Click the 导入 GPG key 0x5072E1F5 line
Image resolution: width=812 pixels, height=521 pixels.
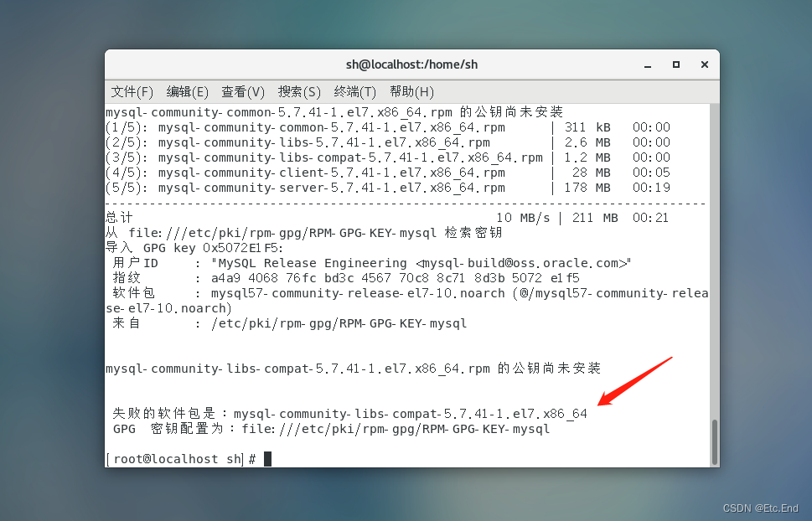point(194,248)
